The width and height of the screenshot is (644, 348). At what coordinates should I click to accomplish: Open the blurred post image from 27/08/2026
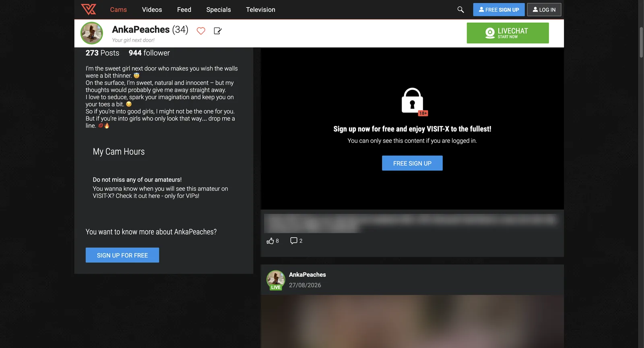point(412,321)
